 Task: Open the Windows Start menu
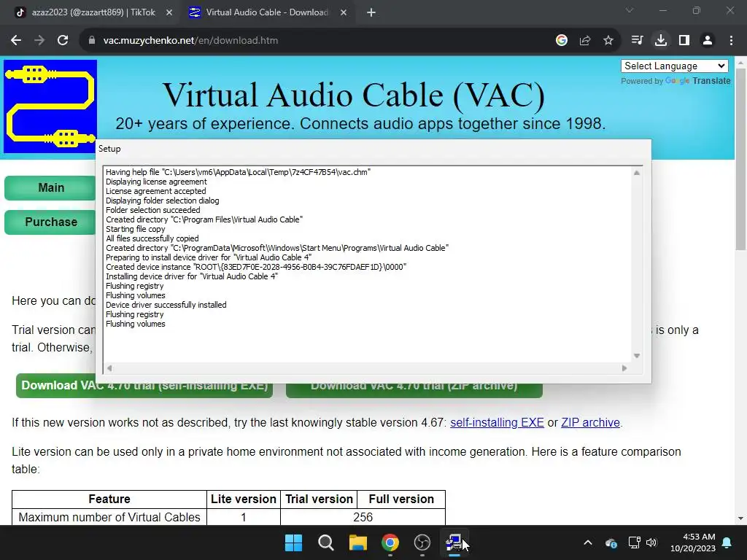point(293,542)
